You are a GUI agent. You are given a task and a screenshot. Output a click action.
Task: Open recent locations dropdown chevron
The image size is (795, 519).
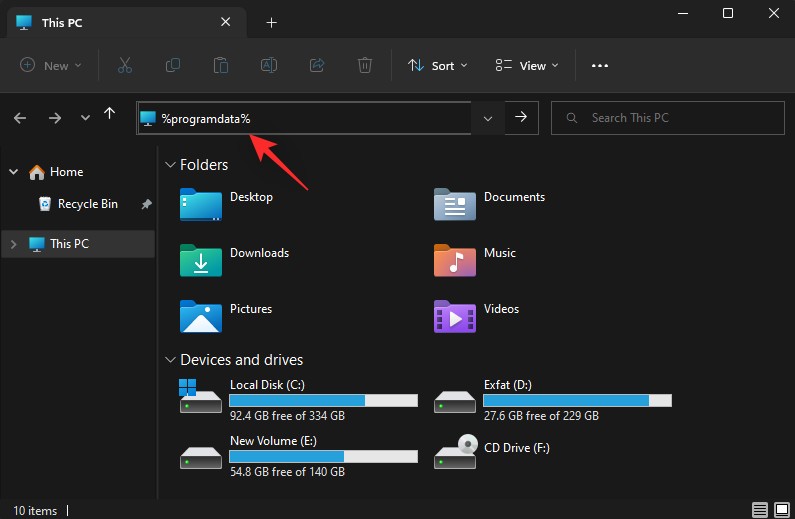pos(85,118)
